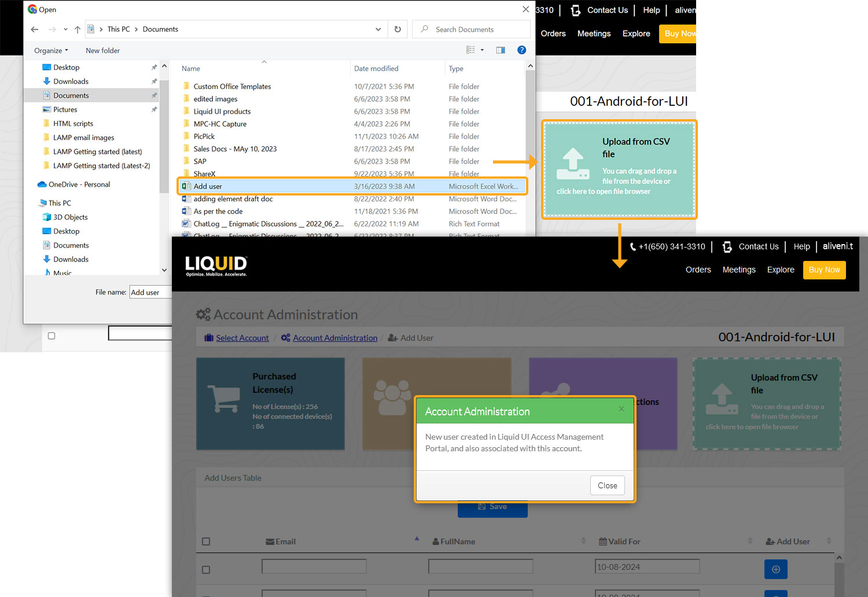Click New folder in the Open dialog
868x597 pixels.
pyautogui.click(x=102, y=51)
